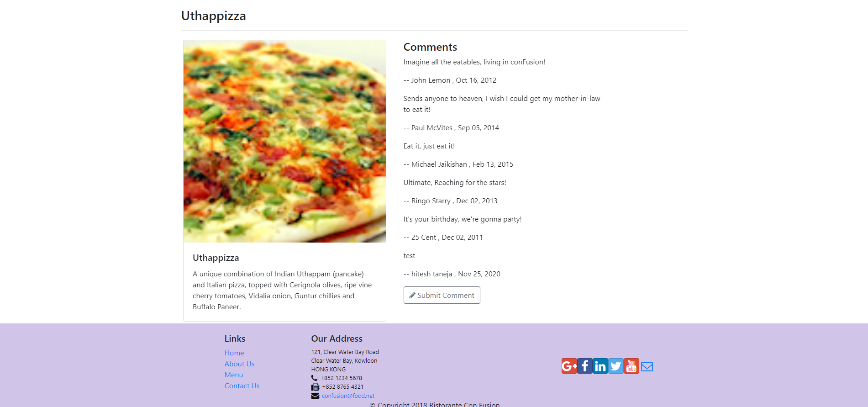Click the Uthappizza page heading

coord(213,16)
